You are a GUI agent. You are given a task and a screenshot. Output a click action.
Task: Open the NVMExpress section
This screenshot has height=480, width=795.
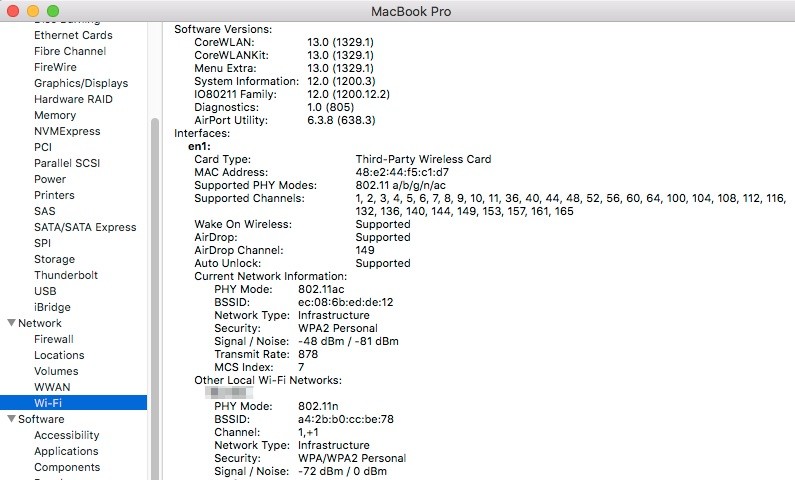tap(67, 131)
